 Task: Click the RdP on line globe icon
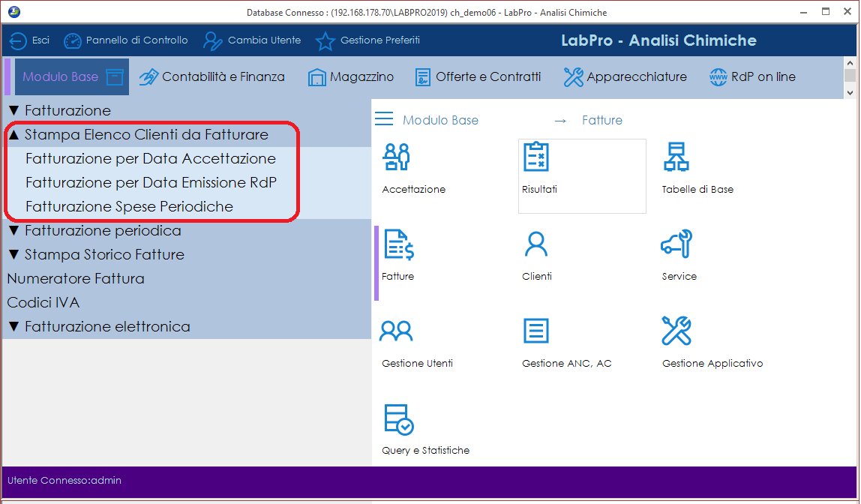(x=718, y=76)
